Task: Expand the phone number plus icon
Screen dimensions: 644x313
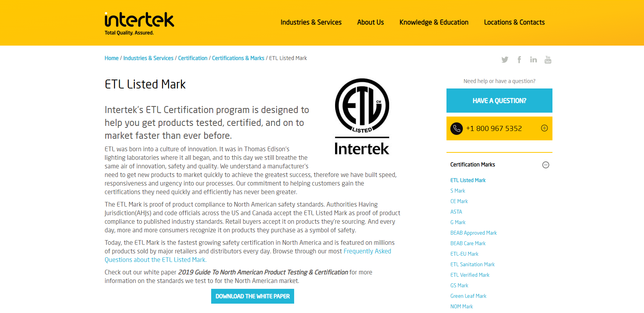Action: point(544,128)
